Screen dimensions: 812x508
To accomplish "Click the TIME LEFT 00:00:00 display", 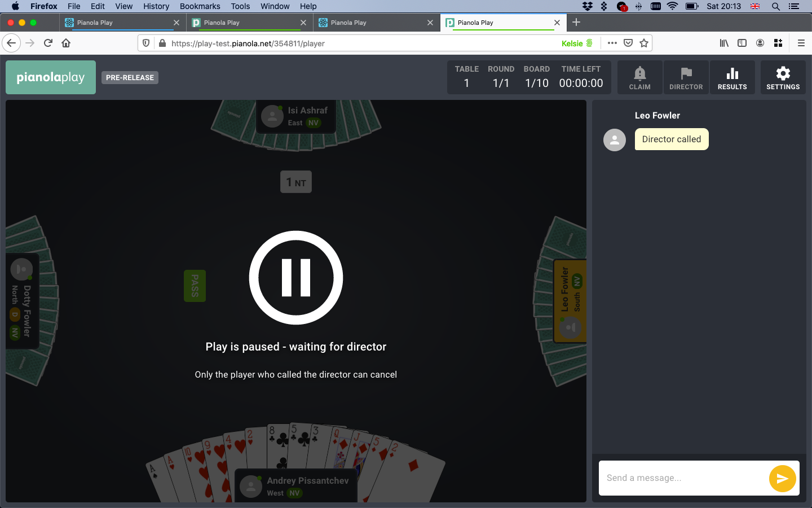I will pyautogui.click(x=581, y=77).
